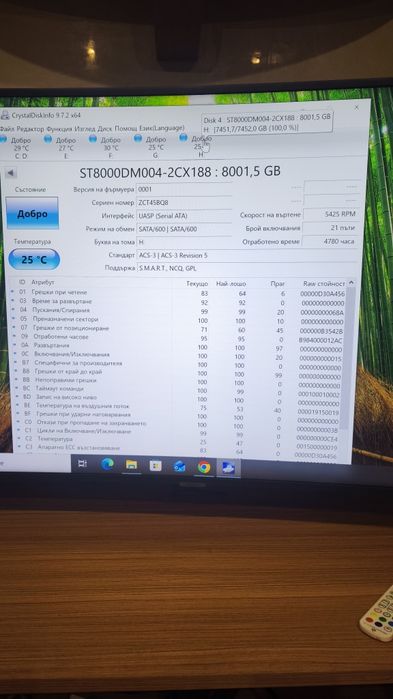Click the firmware version field 0001
The height and width of the screenshot is (699, 393).
click(x=184, y=189)
